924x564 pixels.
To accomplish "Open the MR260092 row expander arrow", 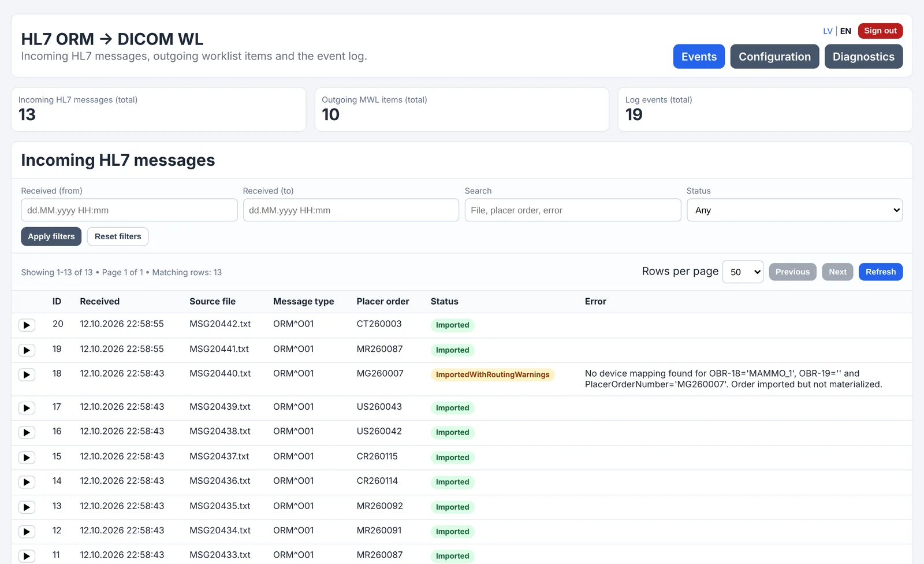I will tap(27, 507).
